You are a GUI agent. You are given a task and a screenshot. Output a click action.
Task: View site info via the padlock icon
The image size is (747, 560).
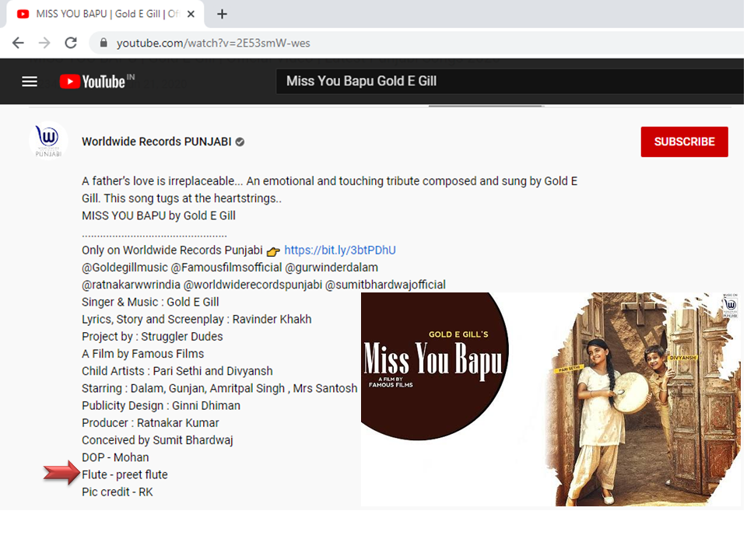pyautogui.click(x=103, y=43)
